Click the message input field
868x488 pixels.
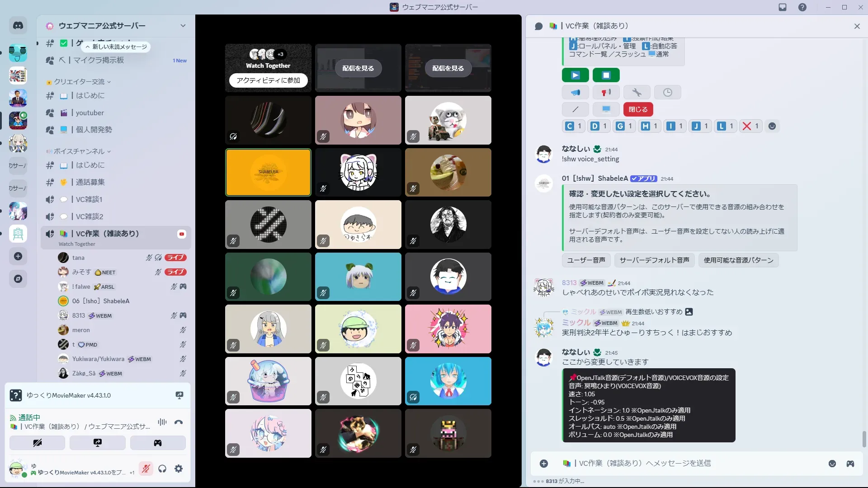click(x=678, y=464)
